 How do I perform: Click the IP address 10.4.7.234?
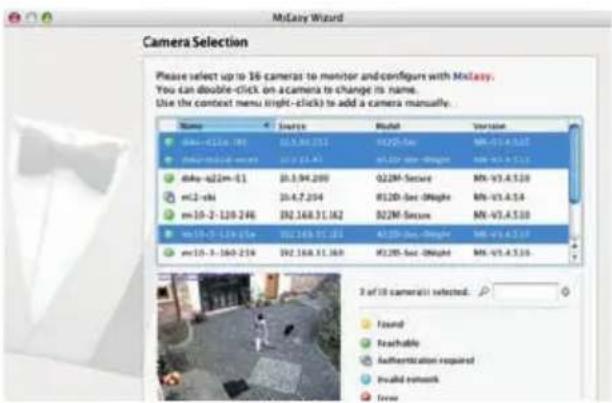pos(301,197)
